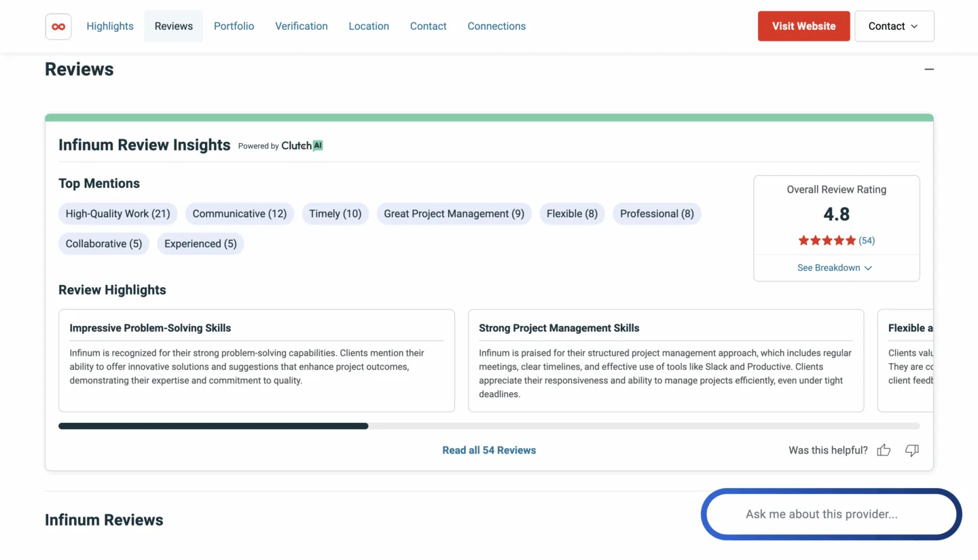Collapse the Reviews section with minus icon

point(929,69)
